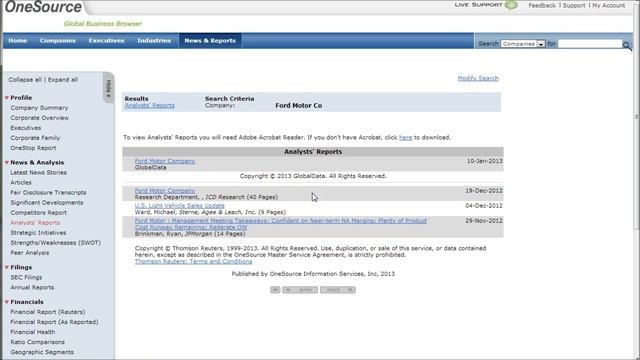This screenshot has height=360, width=640.
Task: Click the '10-Jan-2013' date
Action: (484, 161)
